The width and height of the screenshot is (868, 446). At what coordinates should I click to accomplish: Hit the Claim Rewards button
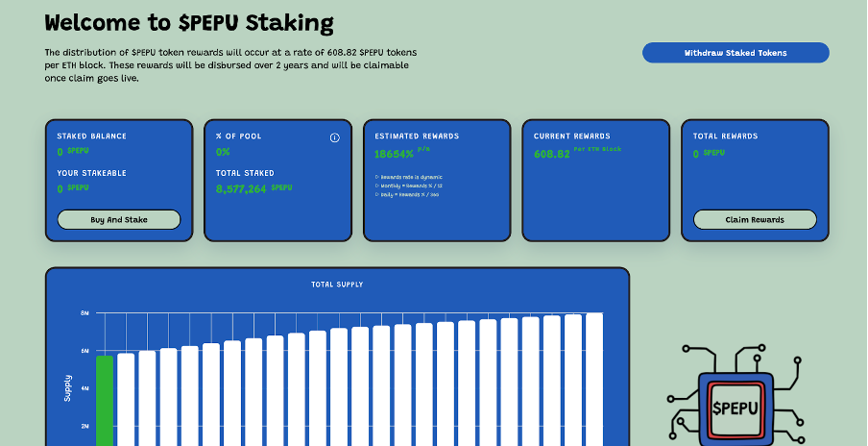click(755, 219)
